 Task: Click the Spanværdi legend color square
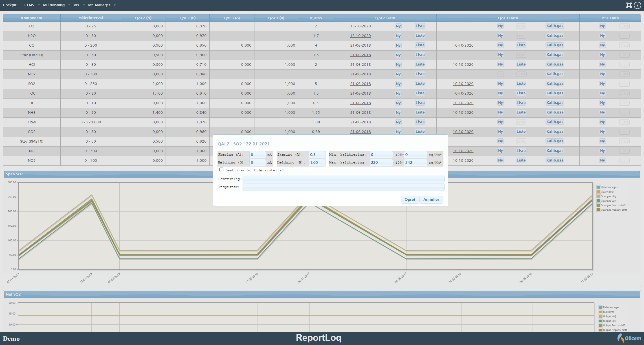pos(598,192)
